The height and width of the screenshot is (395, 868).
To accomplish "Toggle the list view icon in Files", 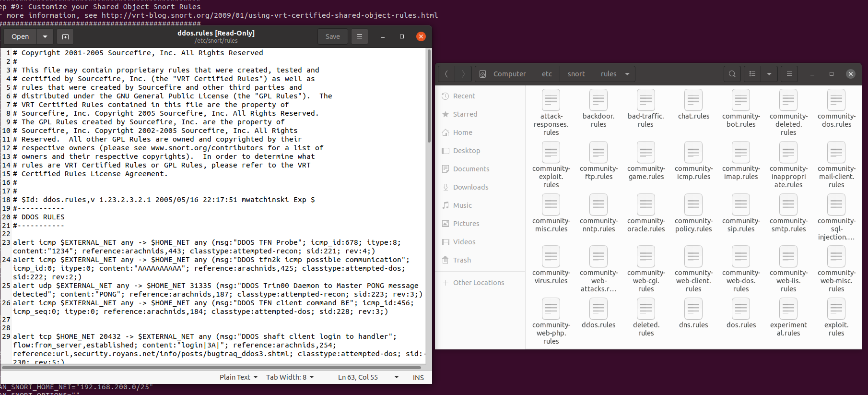I will point(752,74).
